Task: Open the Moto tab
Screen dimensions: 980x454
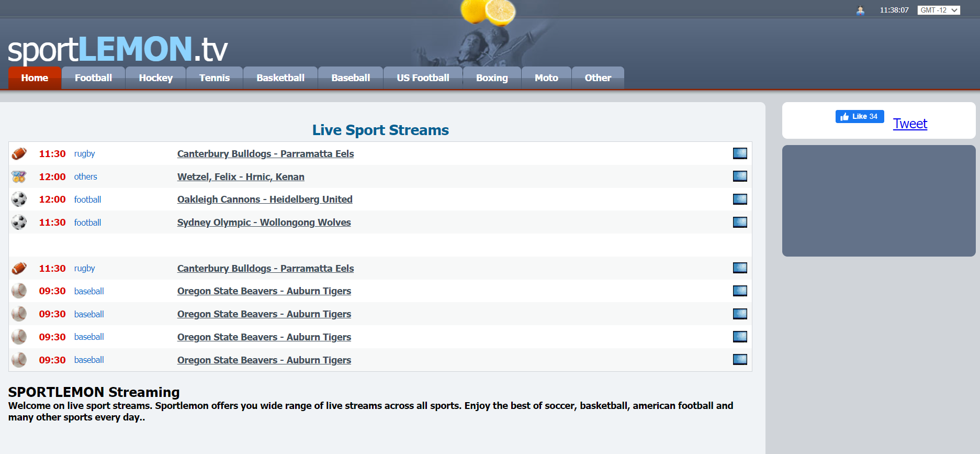Action: click(546, 78)
